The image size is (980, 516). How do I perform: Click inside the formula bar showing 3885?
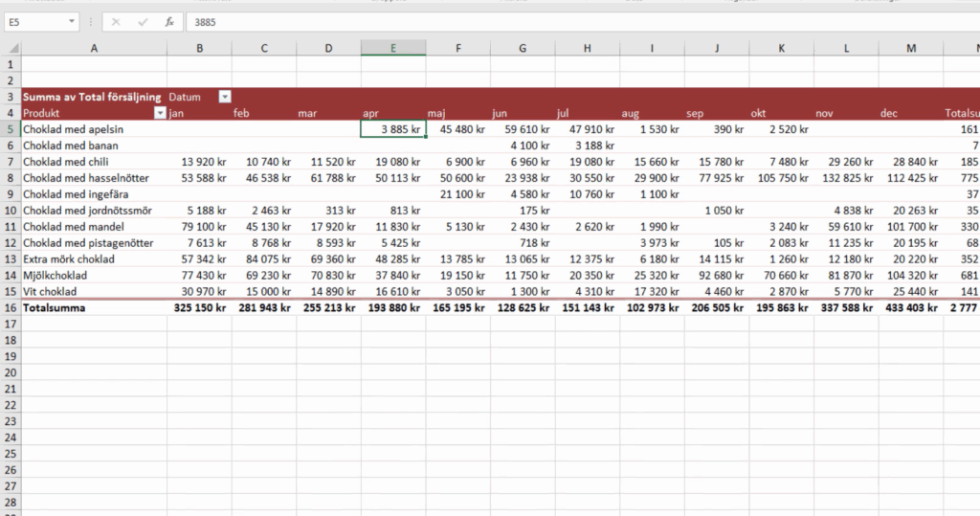coord(574,21)
